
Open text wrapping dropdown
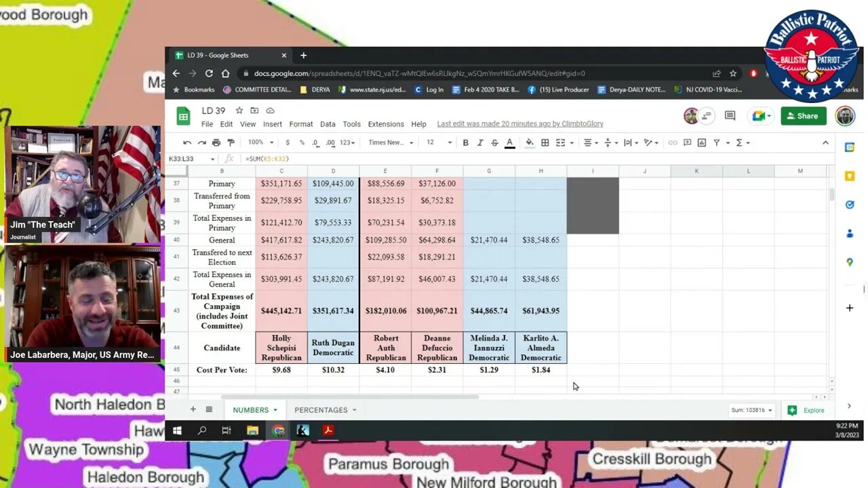(x=631, y=142)
